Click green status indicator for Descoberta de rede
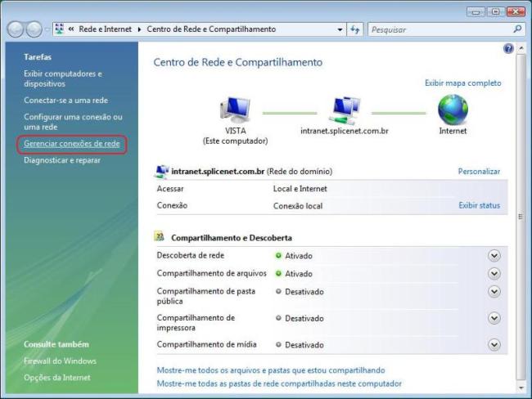The height and width of the screenshot is (399, 532). point(278,256)
